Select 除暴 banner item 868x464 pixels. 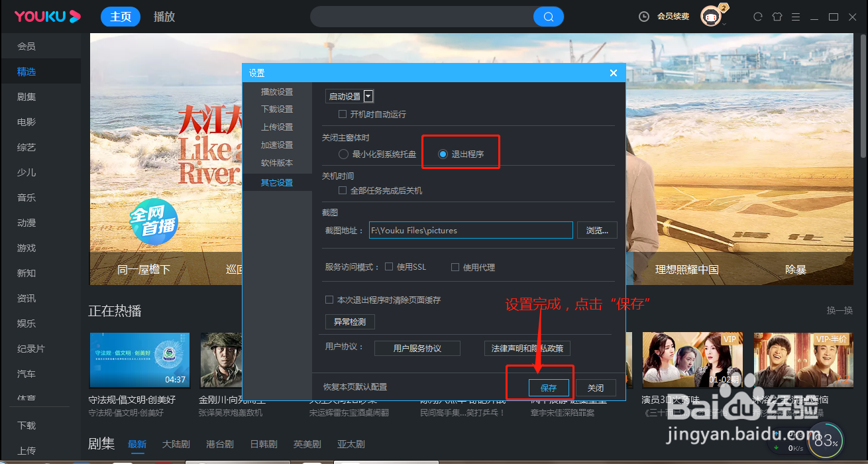pos(795,270)
